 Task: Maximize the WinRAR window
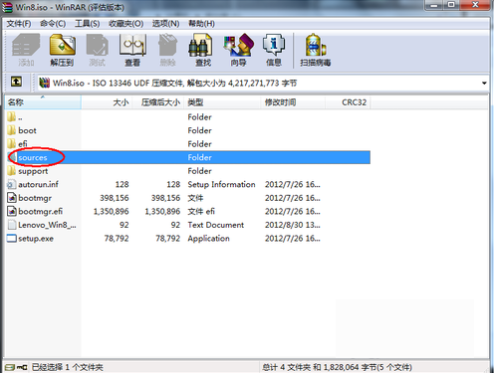pos(451,5)
